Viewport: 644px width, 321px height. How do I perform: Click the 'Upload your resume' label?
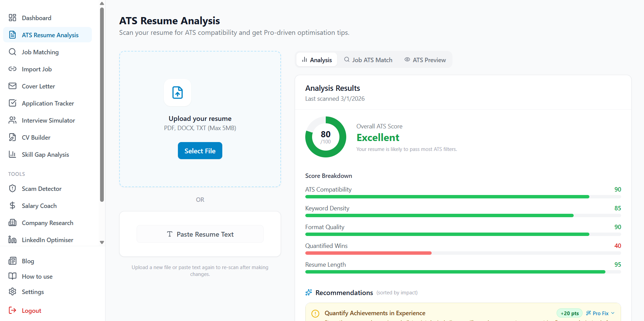coord(200,118)
